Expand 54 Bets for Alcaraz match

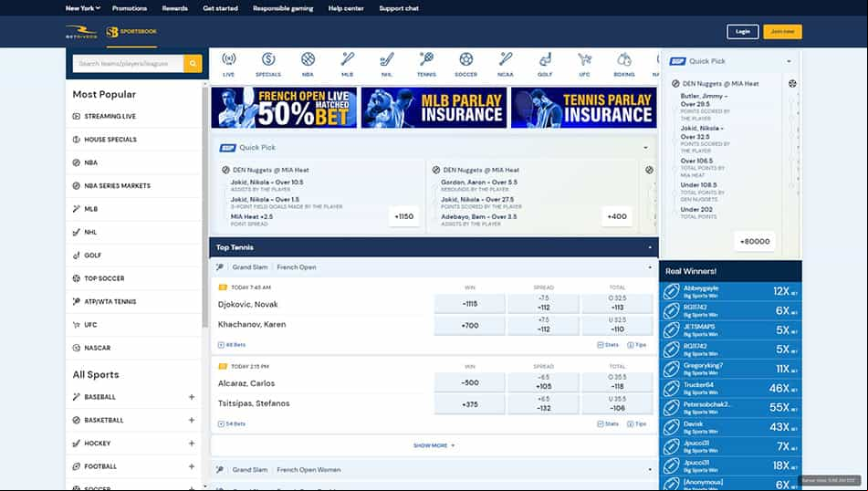click(232, 424)
